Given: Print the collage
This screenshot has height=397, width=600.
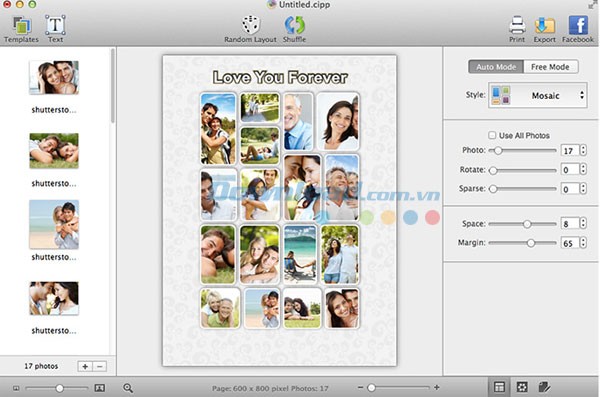Looking at the screenshot, I should click(x=517, y=29).
